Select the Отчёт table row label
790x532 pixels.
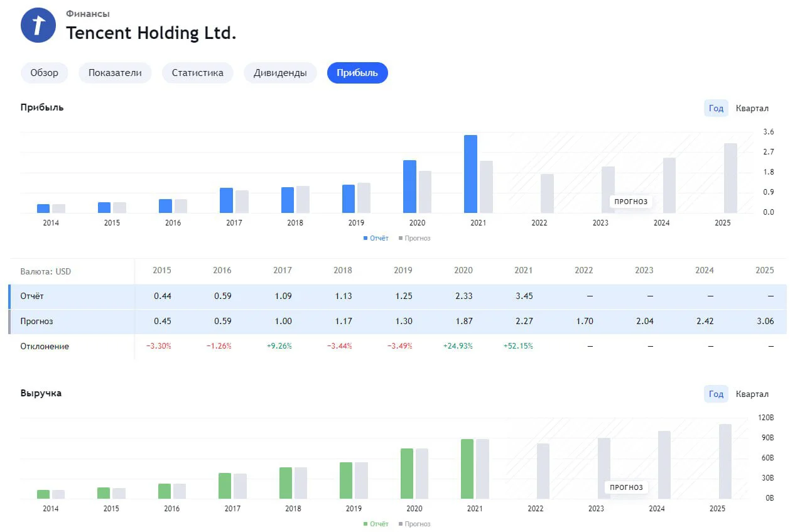click(x=32, y=296)
